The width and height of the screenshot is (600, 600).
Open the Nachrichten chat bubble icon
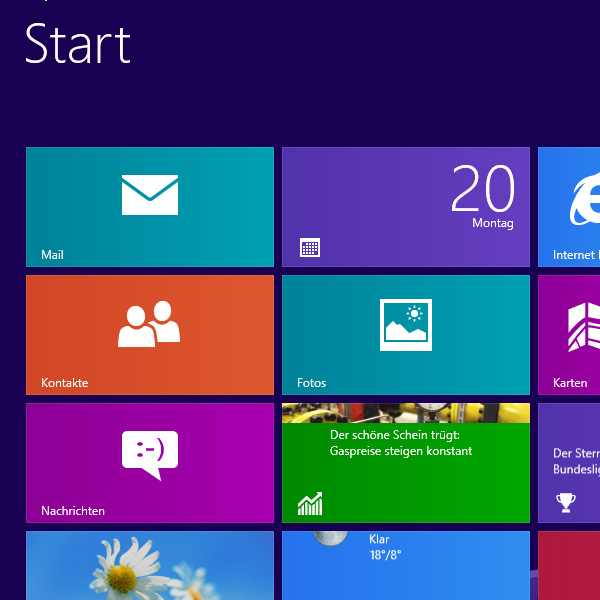point(150,455)
